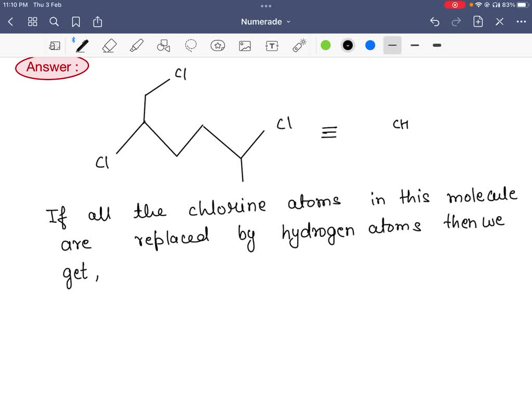Select the Eraser tool
The width and height of the screenshot is (532, 399).
click(x=110, y=45)
